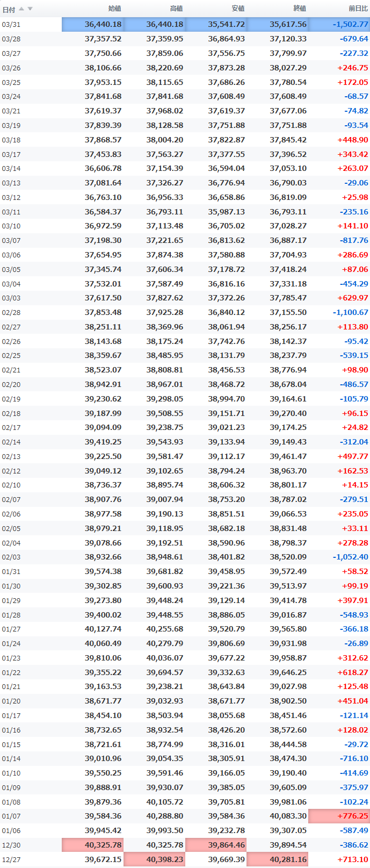Select the 03/10 change value +141.10
The width and height of the screenshot is (370, 868).
(353, 226)
